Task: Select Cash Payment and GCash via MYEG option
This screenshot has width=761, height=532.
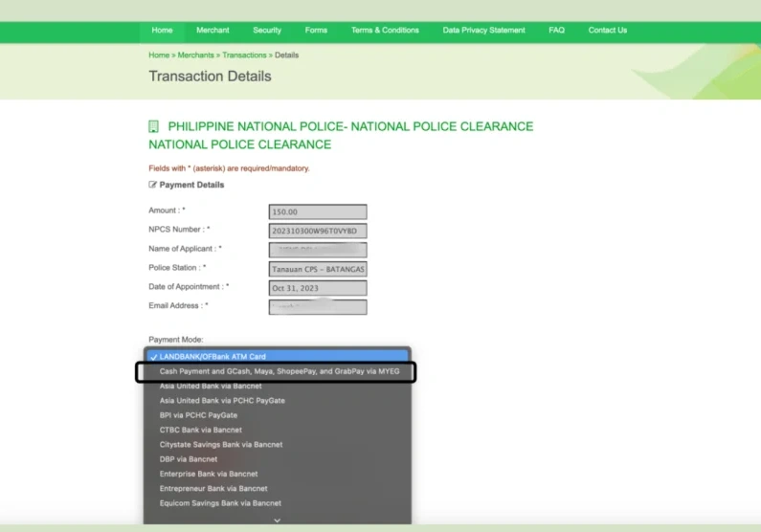Action: click(278, 371)
